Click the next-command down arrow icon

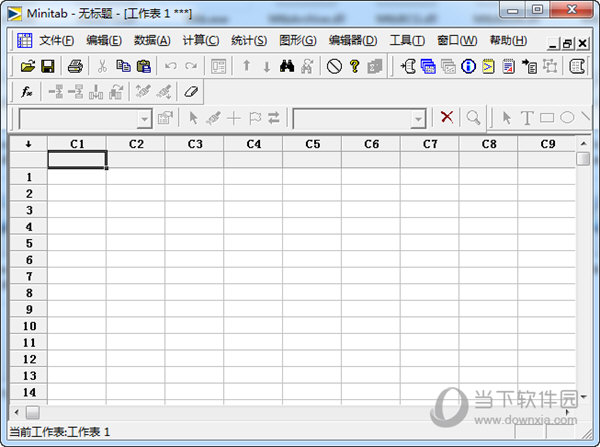pos(267,67)
